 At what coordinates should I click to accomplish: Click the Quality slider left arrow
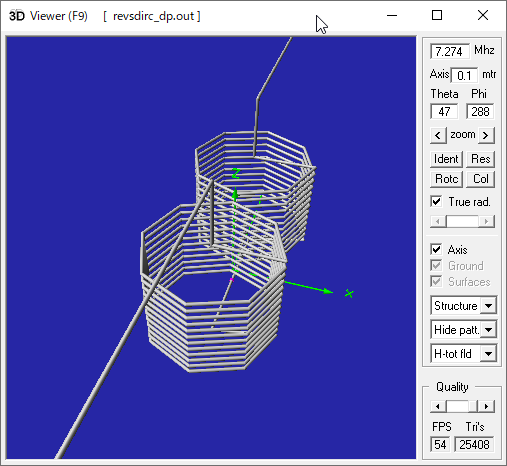[x=438, y=406]
